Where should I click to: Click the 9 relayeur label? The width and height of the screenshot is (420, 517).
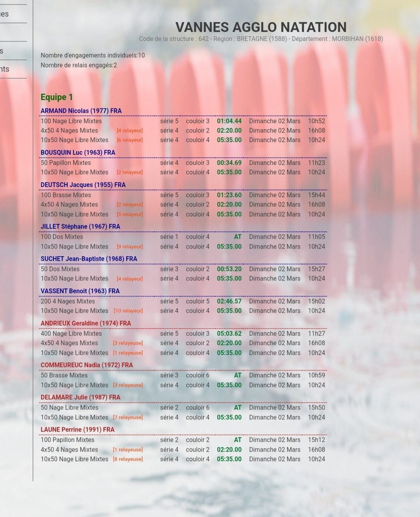pyautogui.click(x=130, y=247)
